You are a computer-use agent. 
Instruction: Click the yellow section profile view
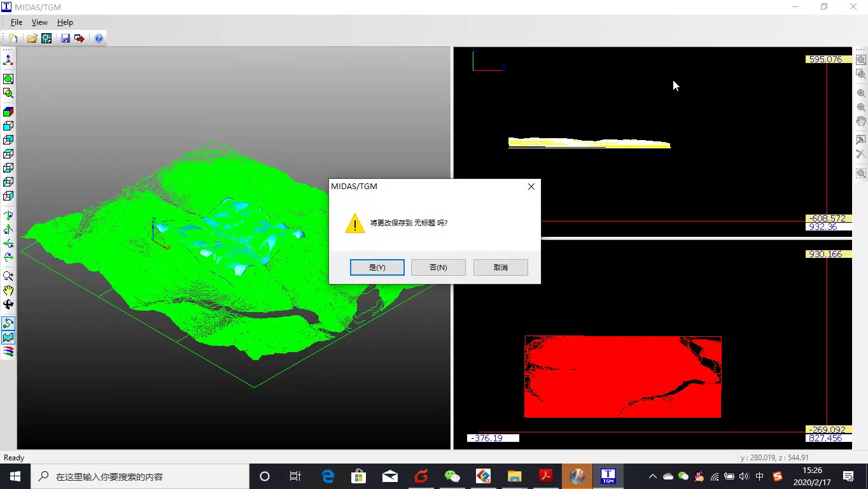point(589,143)
